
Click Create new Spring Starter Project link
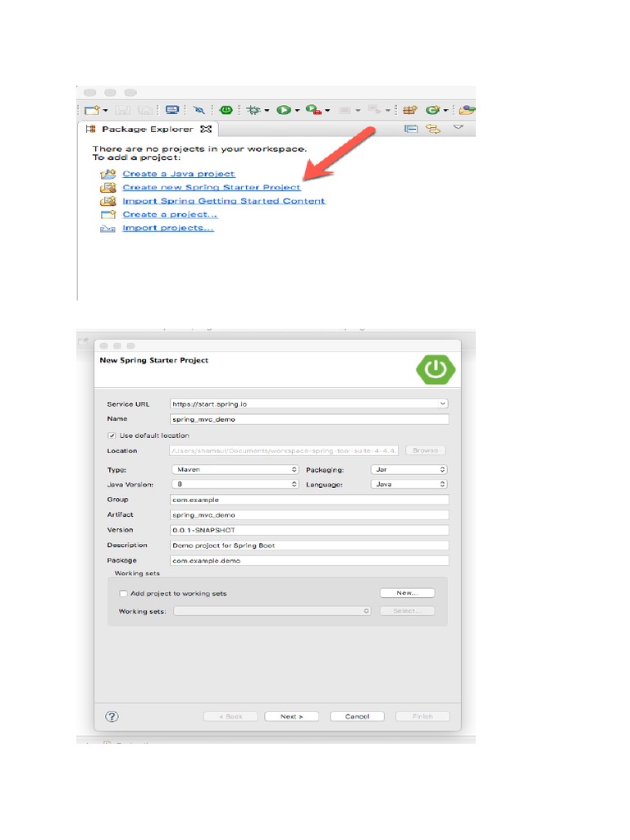212,187
